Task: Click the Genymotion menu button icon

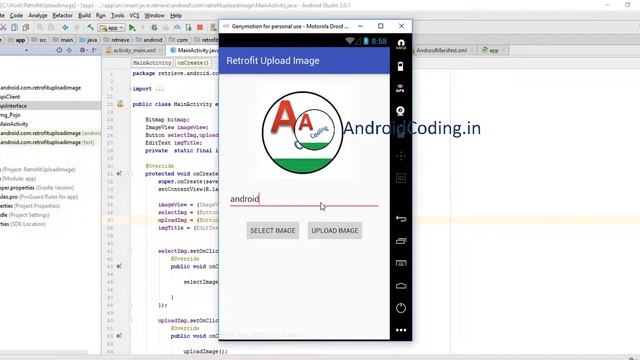Action: click(401, 263)
